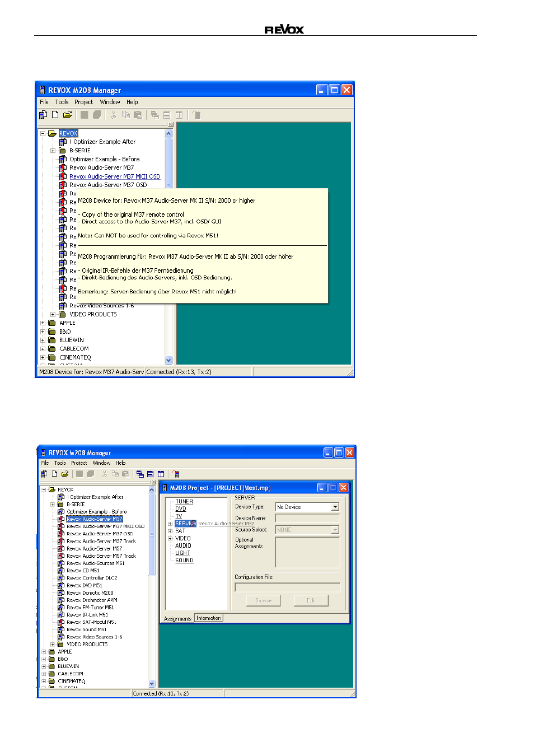Expand B-SERIE folder in upper window tree
Viewport: 534px width, 756px height.
[53, 151]
